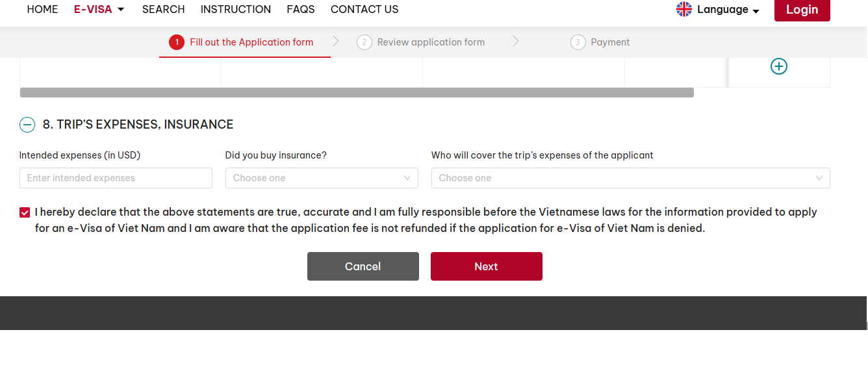
Task: Open the FAQS menu item
Action: click(300, 9)
